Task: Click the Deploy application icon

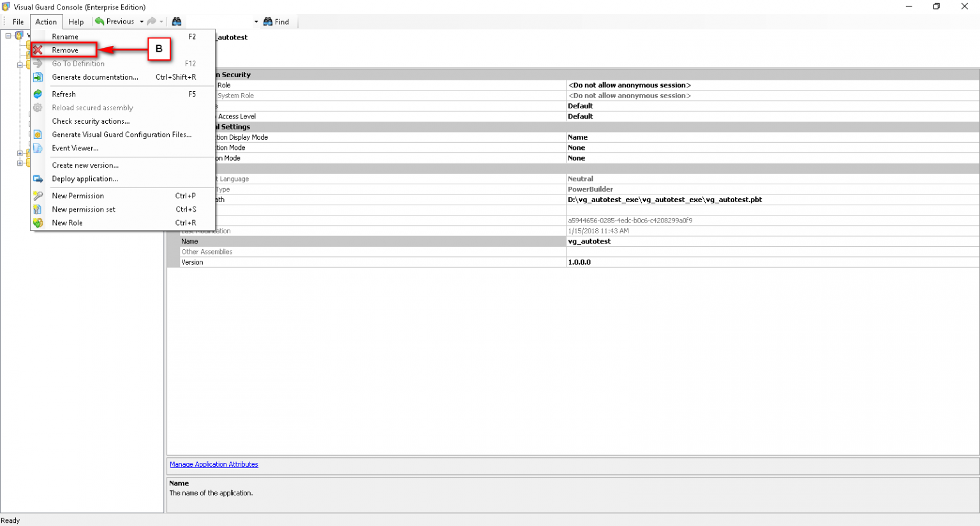Action: [x=38, y=179]
